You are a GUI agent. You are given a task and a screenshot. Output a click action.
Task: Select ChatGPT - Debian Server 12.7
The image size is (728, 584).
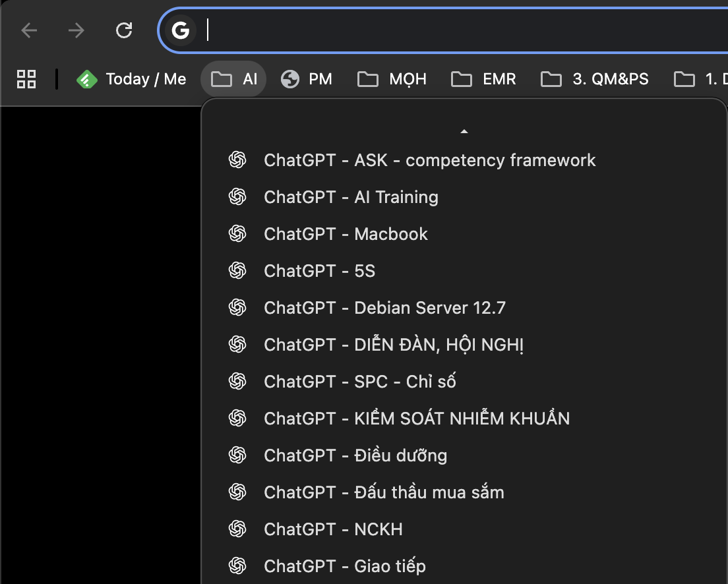click(384, 308)
